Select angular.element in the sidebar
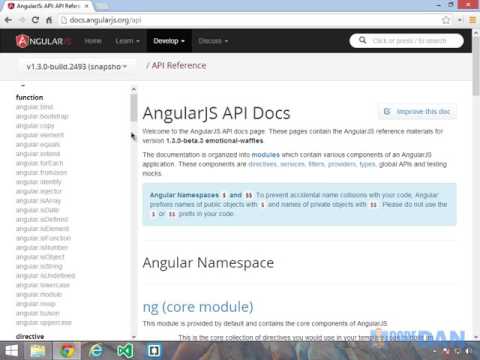Screen dimensions: 480x360 pyautogui.click(x=40, y=135)
